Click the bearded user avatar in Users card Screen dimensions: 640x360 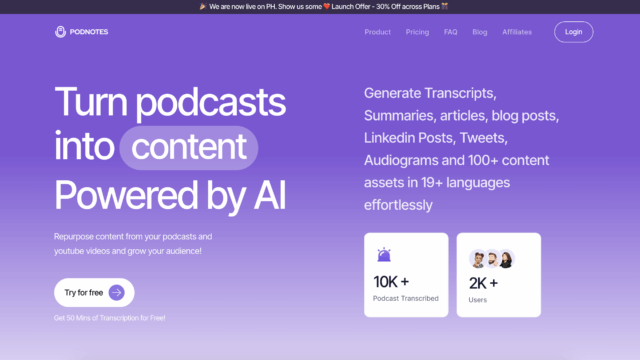492,259
